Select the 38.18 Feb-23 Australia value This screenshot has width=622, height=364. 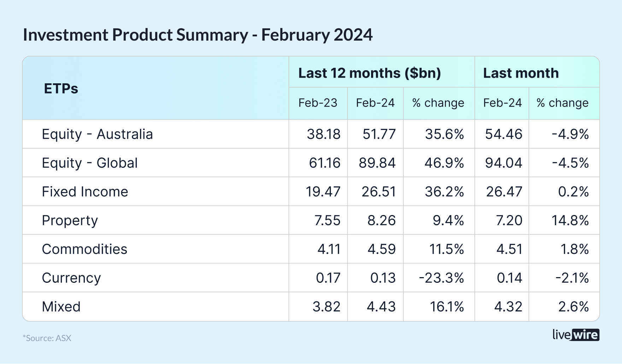323,134
